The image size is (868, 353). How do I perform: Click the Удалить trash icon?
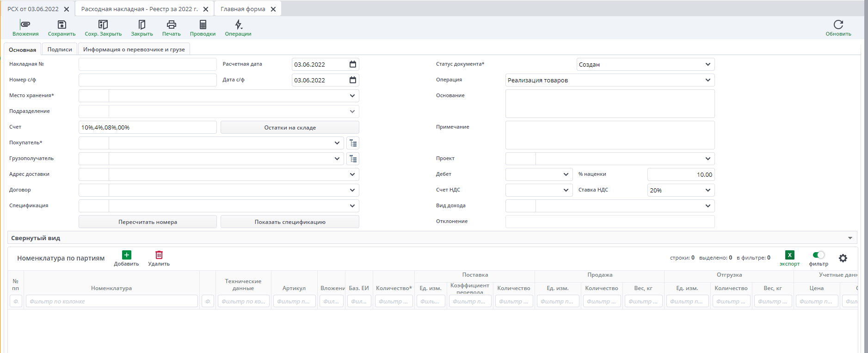[159, 255]
